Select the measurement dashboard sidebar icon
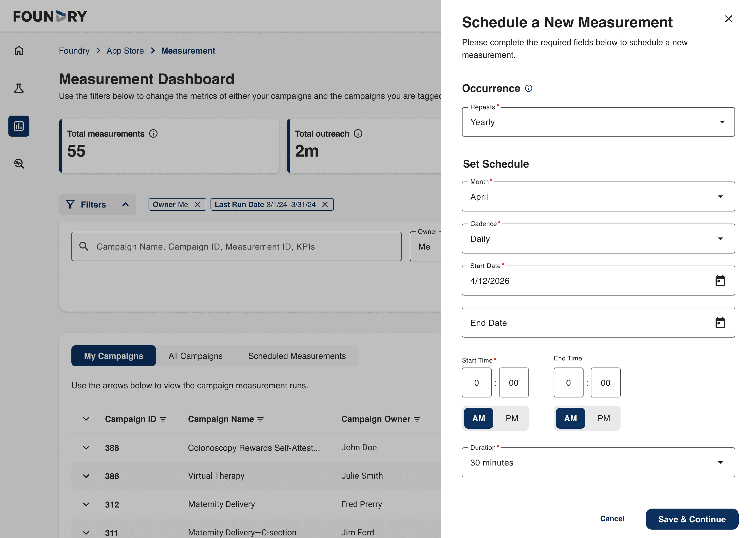756x538 pixels. [19, 126]
